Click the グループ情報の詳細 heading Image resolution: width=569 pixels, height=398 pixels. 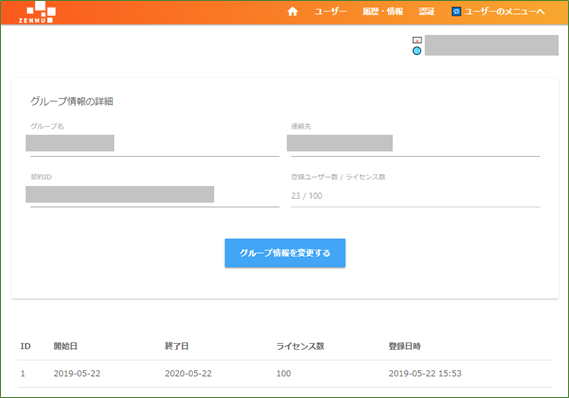(x=72, y=101)
